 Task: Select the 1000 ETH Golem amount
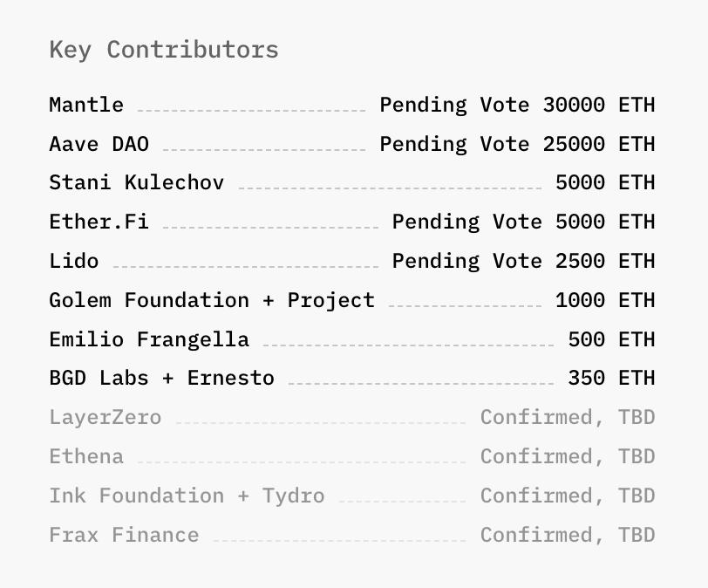[605, 300]
